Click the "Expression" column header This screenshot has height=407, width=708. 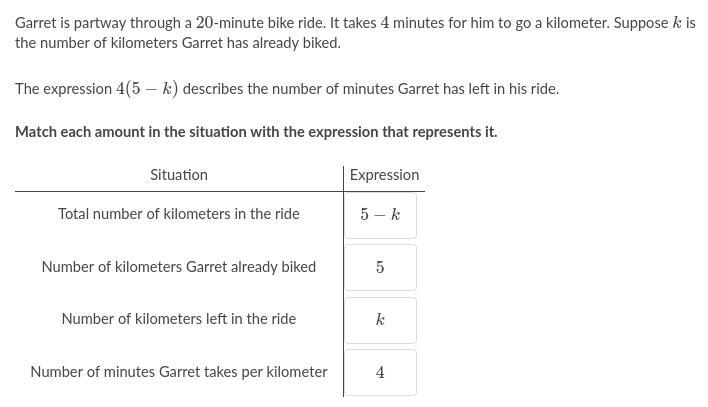[384, 175]
